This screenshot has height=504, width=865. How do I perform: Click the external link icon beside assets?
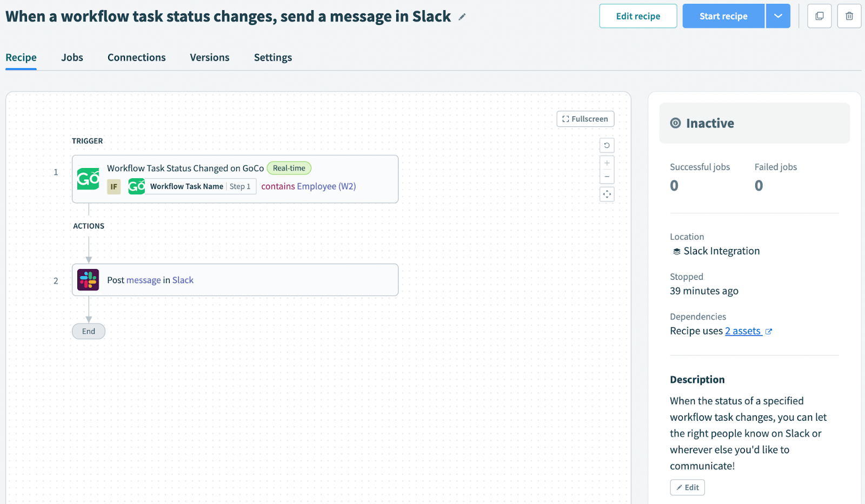768,332
